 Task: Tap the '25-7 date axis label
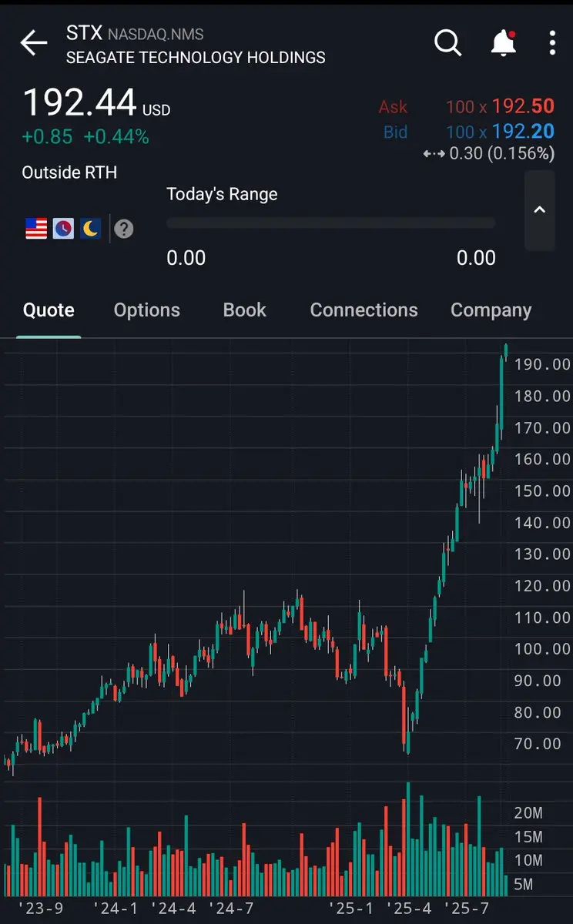pyautogui.click(x=466, y=909)
